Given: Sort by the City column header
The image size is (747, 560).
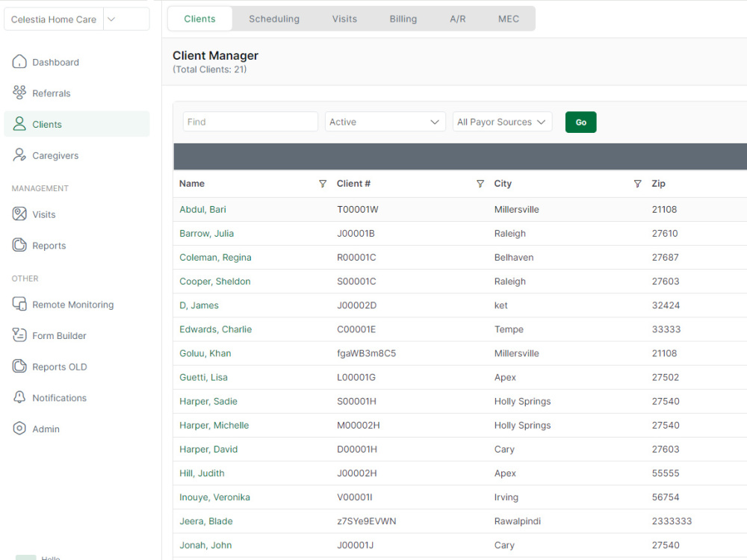Looking at the screenshot, I should [x=503, y=184].
